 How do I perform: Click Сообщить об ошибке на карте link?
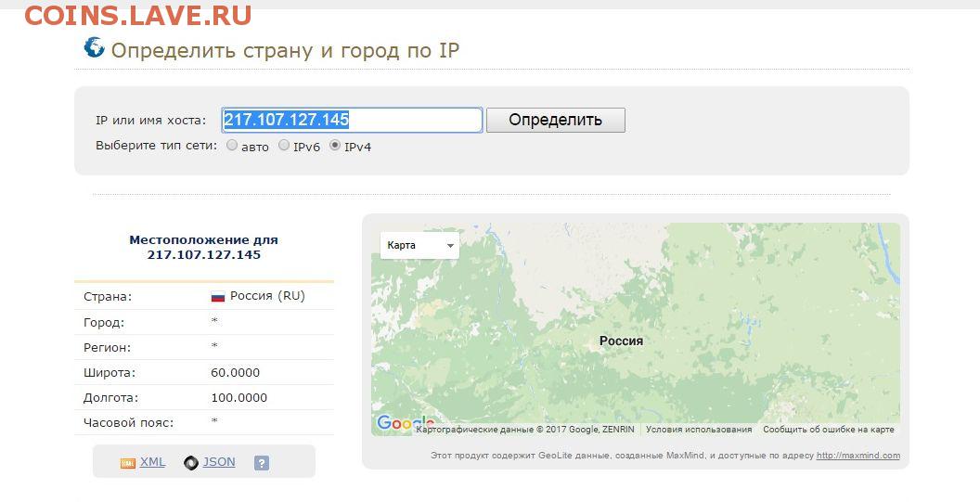point(828,430)
